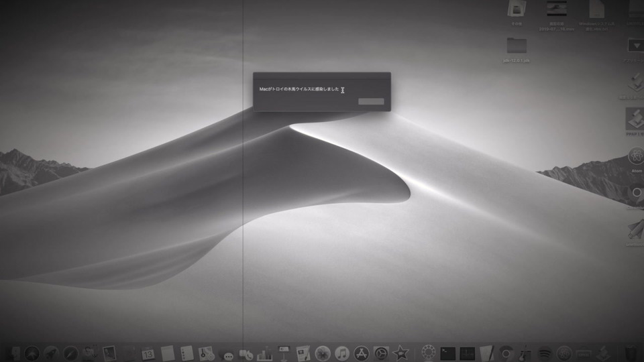Launch Siri from the Dock

[32, 353]
